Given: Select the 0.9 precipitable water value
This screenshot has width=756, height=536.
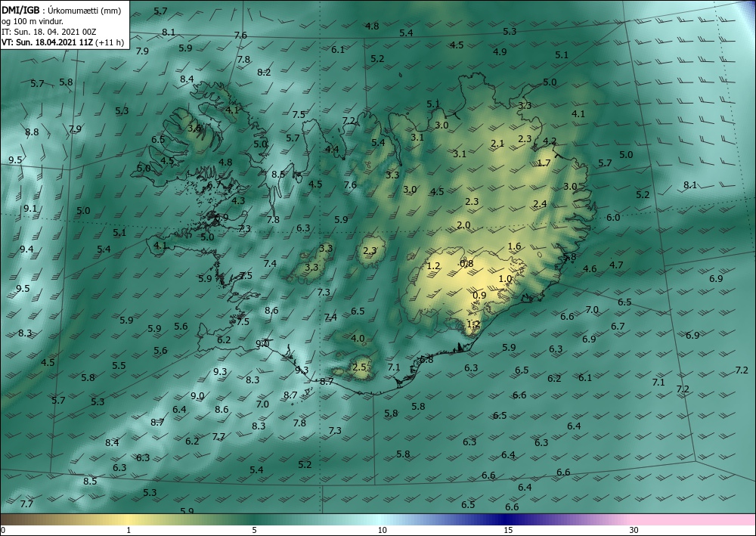Looking at the screenshot, I should pos(479,296).
